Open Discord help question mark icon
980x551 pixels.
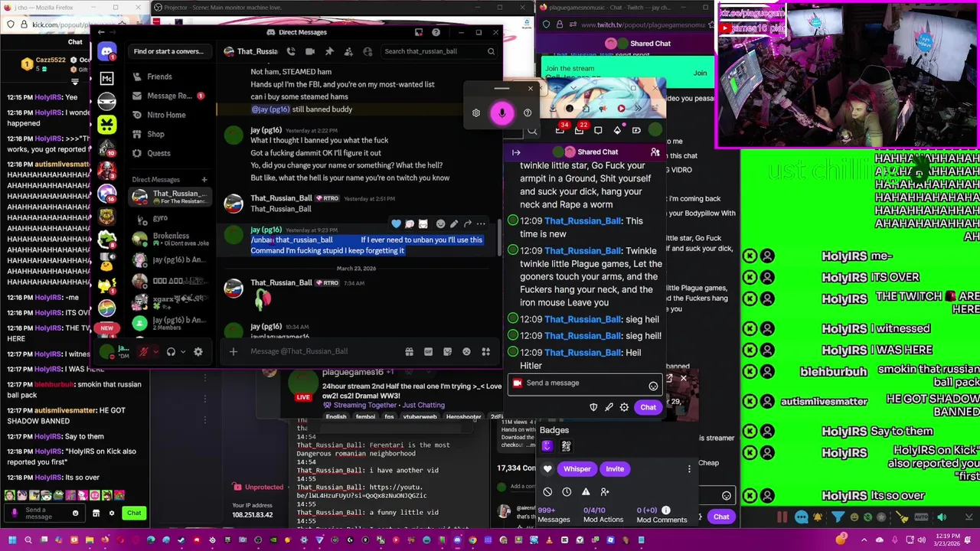[436, 32]
